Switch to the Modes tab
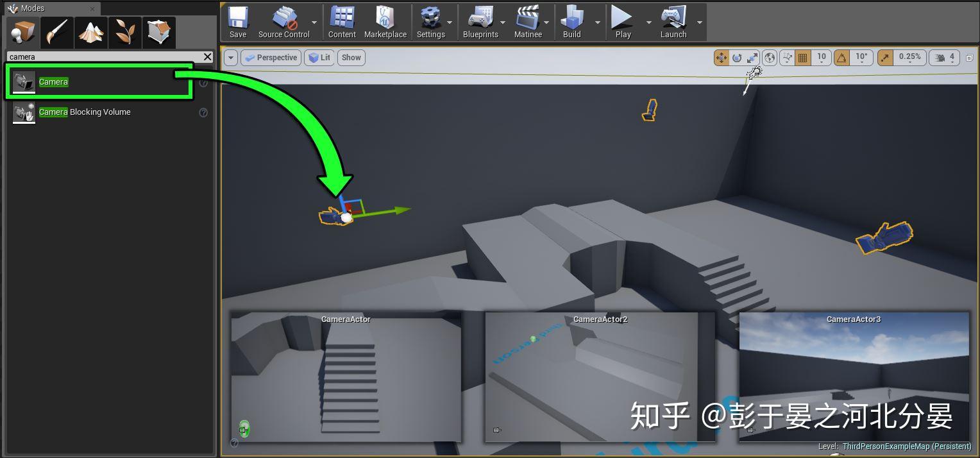 point(30,8)
